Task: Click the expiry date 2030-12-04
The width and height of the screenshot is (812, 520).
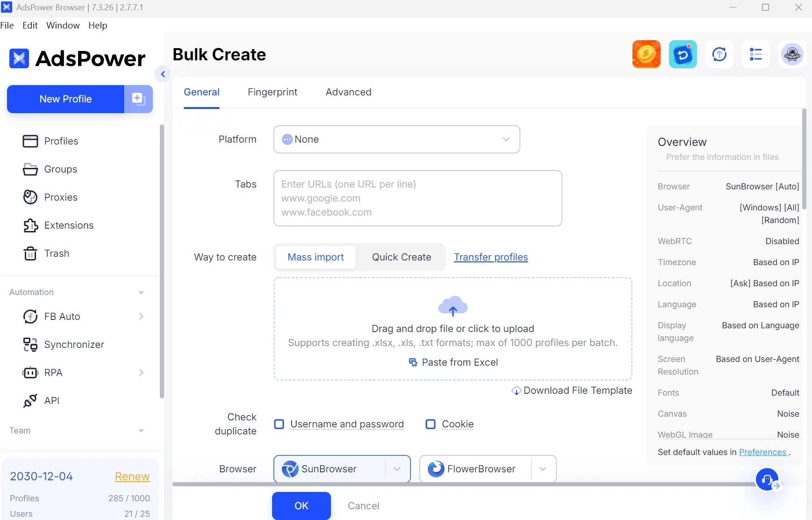Action: pyautogui.click(x=42, y=477)
